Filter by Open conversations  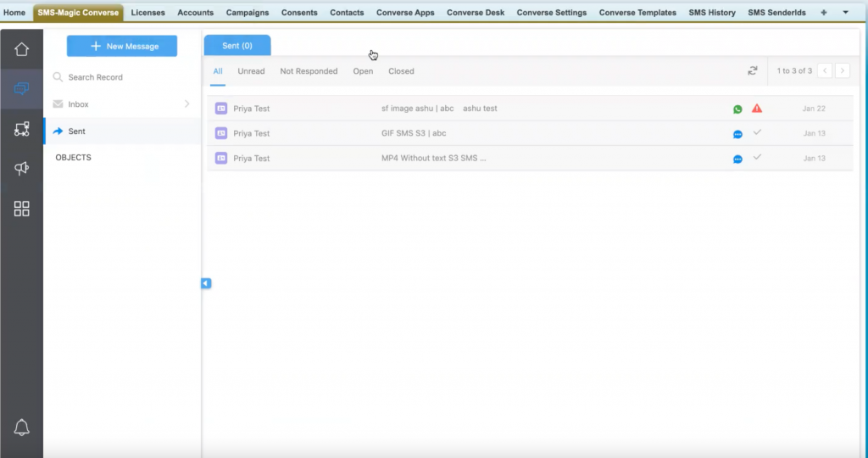(363, 71)
